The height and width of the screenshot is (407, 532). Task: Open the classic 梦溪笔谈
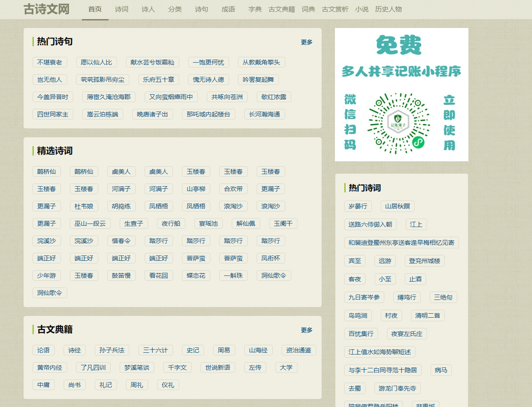(137, 367)
